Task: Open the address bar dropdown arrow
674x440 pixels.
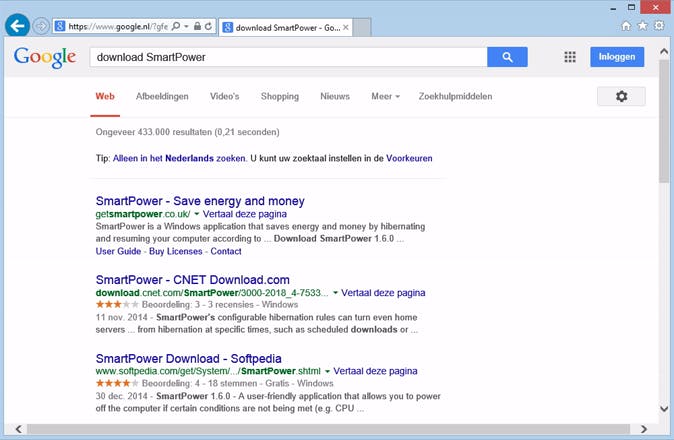Action: (x=186, y=26)
